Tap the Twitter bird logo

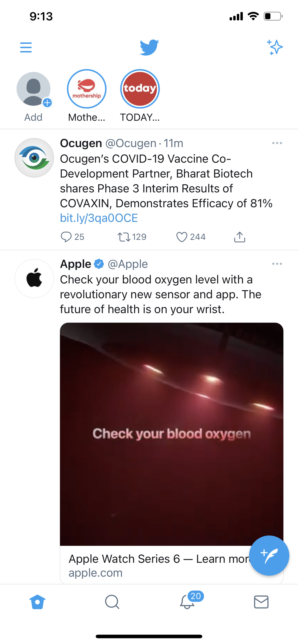coord(149,47)
